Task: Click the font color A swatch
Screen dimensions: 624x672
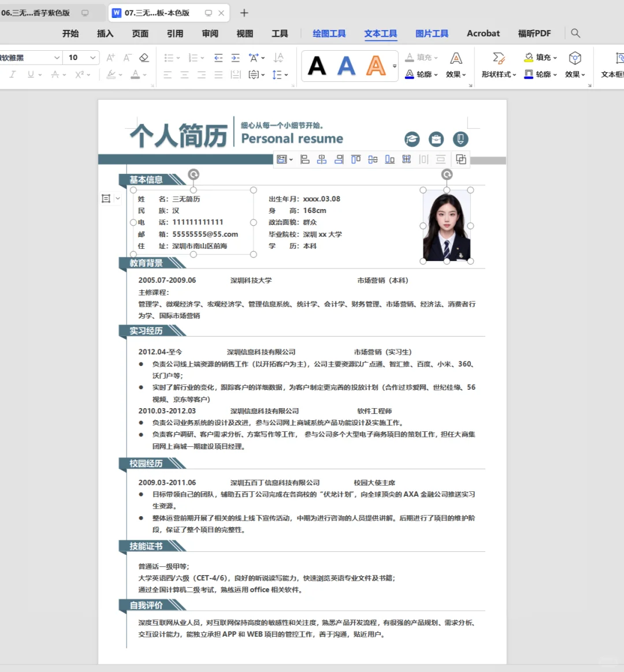Action: tap(136, 74)
